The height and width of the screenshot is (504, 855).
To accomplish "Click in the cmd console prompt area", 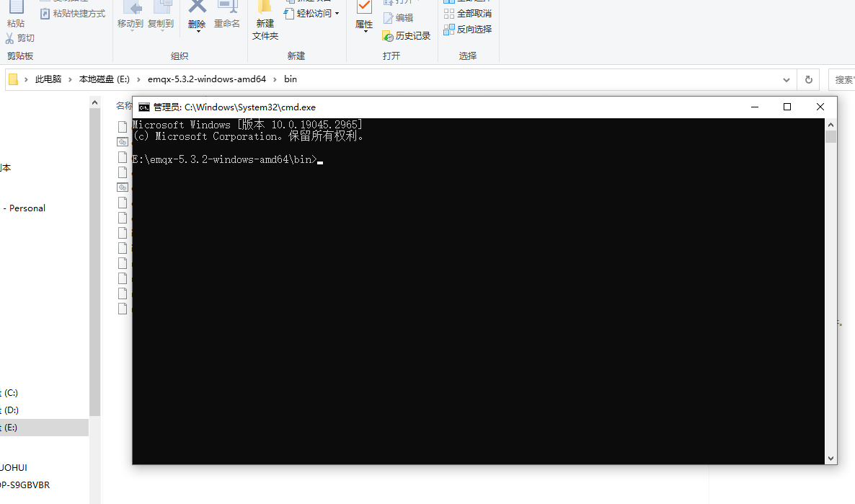I will [478, 291].
